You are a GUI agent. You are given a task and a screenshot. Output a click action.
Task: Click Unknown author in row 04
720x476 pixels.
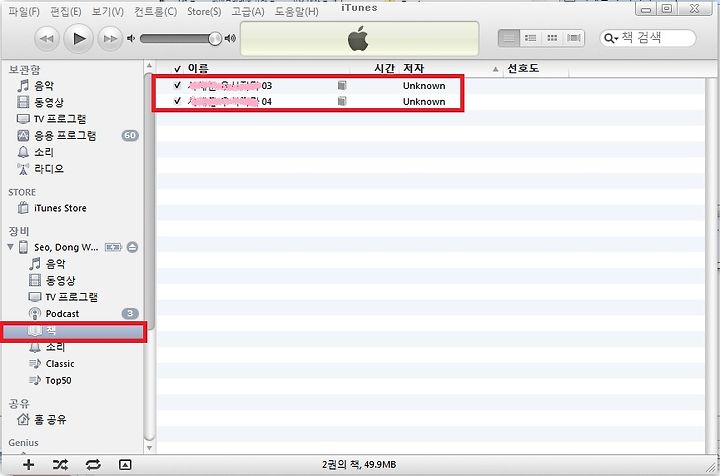click(424, 101)
